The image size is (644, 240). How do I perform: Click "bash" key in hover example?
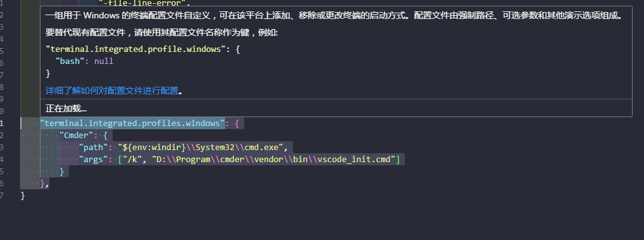point(70,61)
